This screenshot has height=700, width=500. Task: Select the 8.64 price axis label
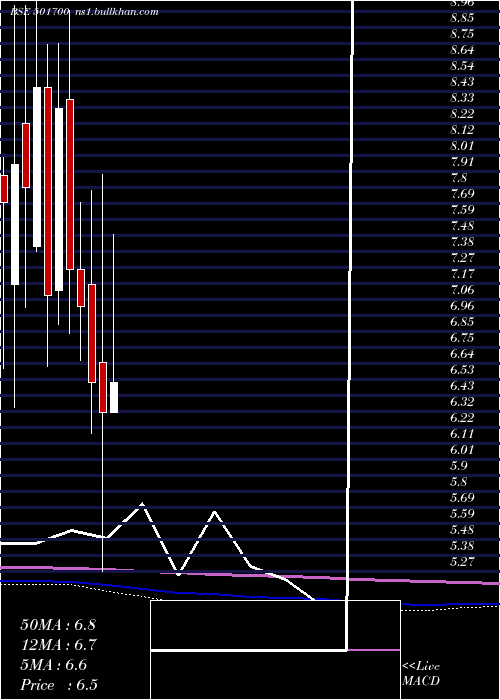click(462, 50)
